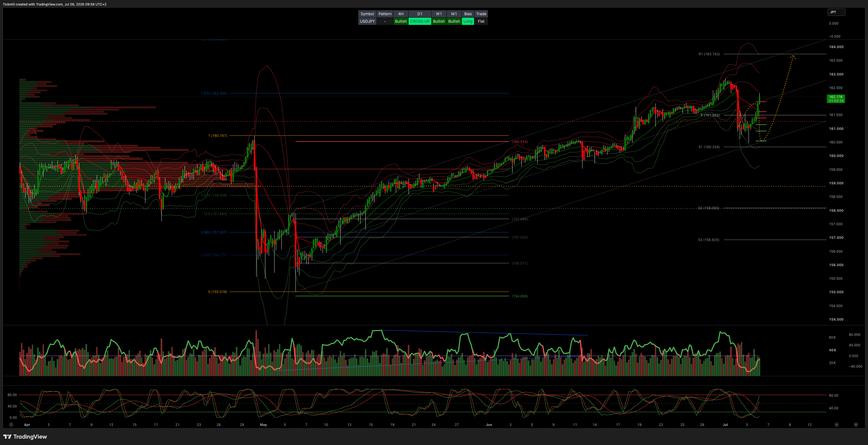Click the May marker on time axis
Image resolution: width=868 pixels, height=445 pixels.
263,425
